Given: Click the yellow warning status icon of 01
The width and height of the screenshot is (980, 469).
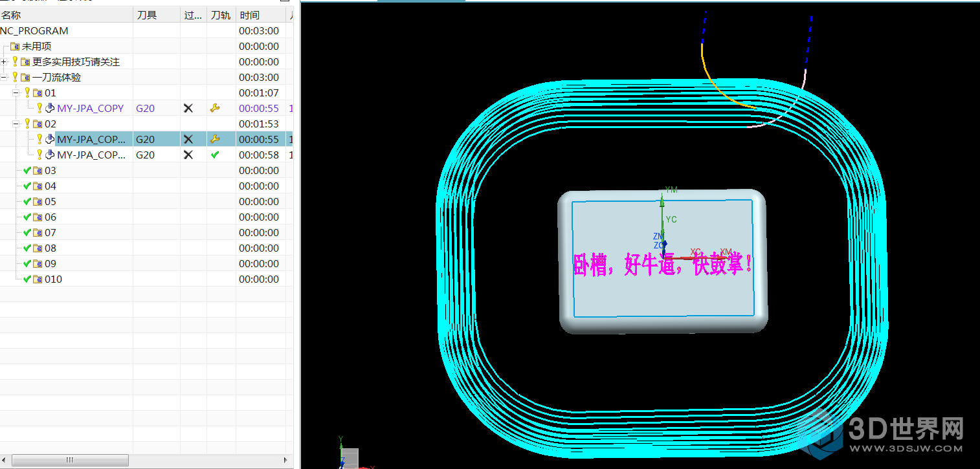Looking at the screenshot, I should [27, 93].
